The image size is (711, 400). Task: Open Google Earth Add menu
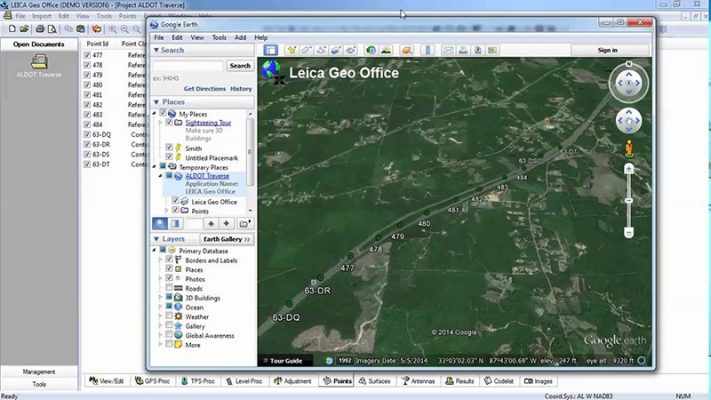click(240, 38)
